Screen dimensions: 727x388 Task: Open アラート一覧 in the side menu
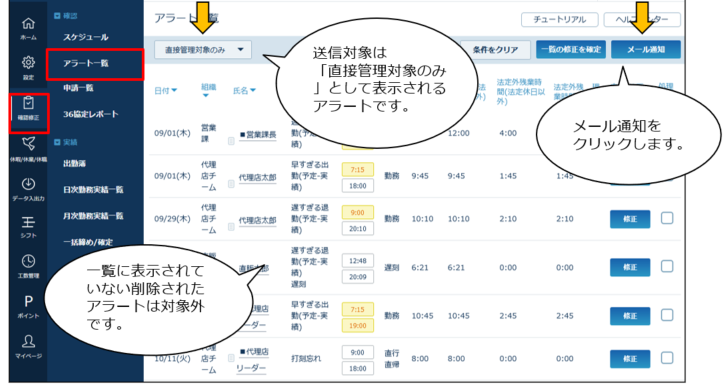(x=86, y=63)
